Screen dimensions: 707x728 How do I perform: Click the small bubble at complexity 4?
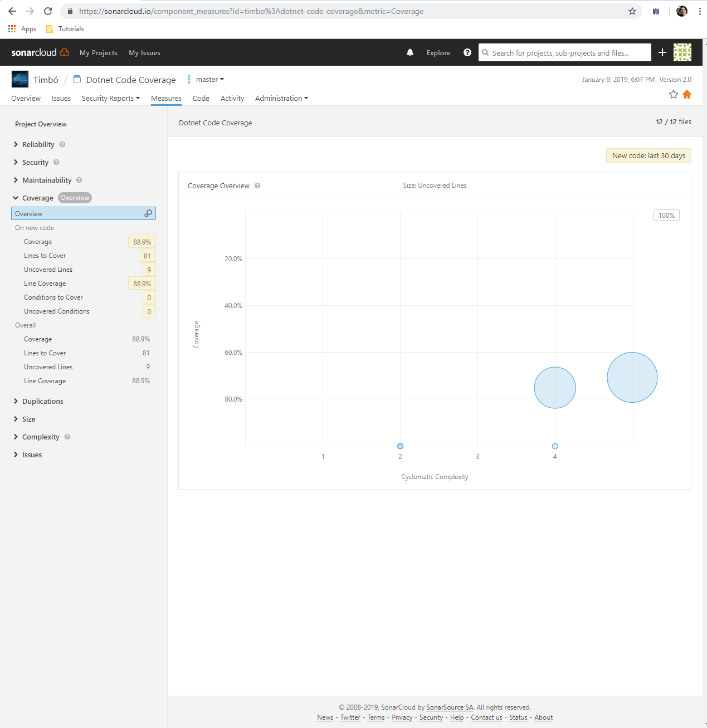tap(555, 446)
